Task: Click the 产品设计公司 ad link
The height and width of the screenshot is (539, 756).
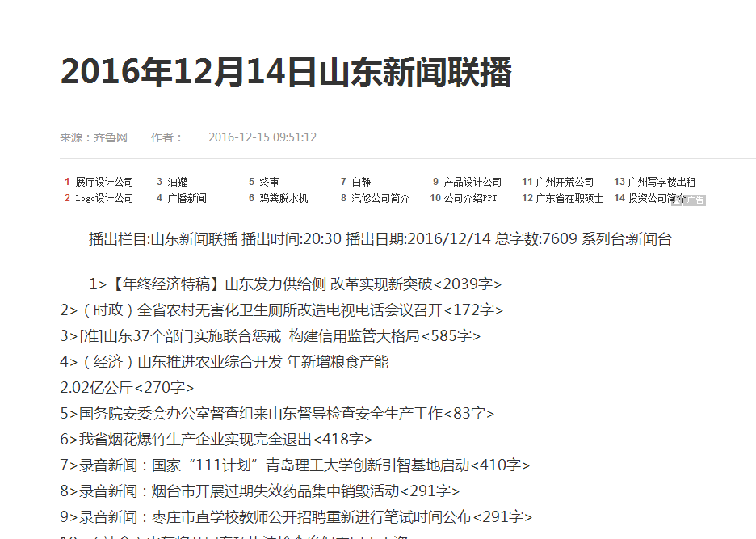Action: click(472, 183)
